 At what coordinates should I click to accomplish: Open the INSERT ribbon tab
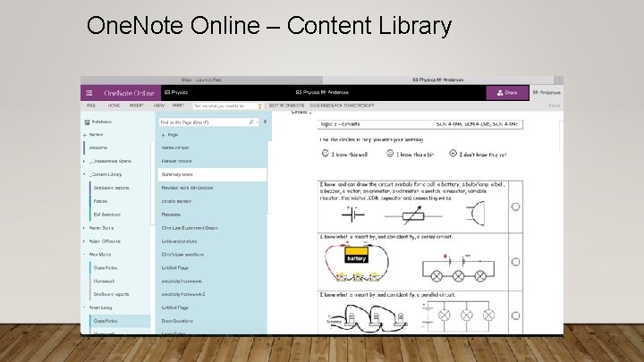point(136,105)
